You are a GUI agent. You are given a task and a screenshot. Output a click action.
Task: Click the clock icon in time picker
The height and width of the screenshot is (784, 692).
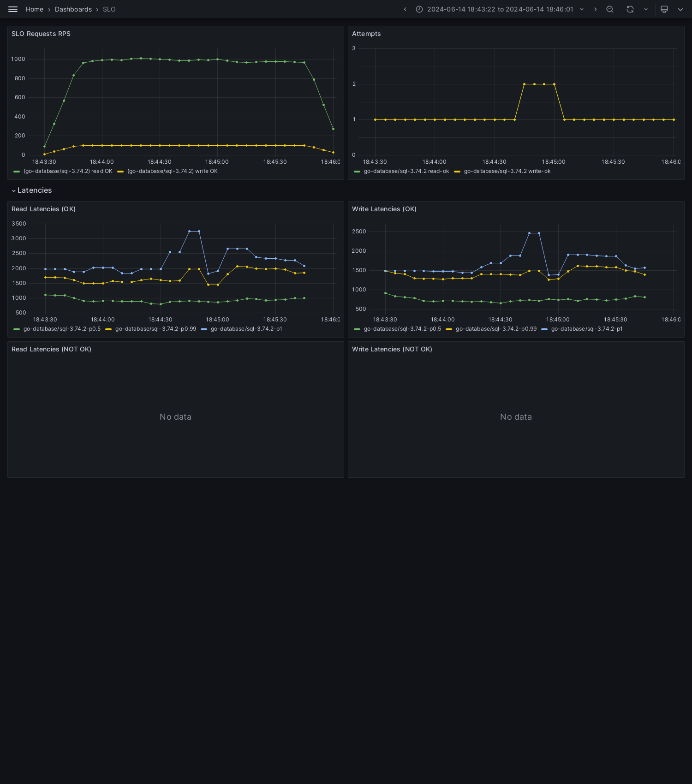(x=419, y=9)
